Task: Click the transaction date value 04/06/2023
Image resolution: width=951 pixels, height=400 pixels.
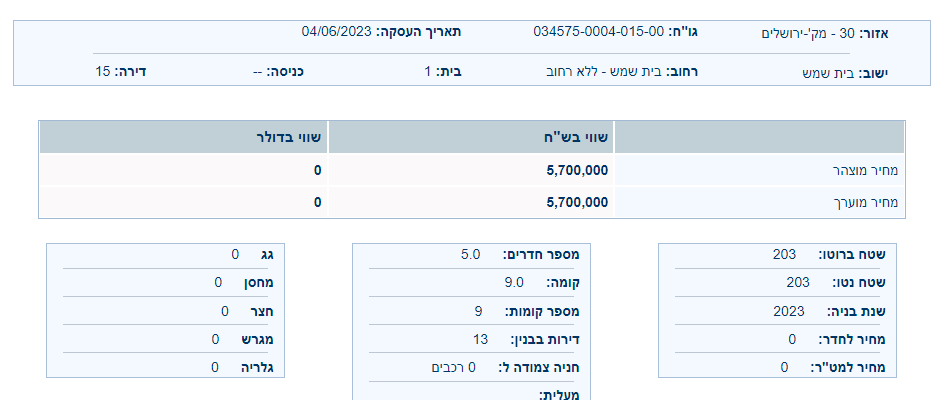Action: [337, 32]
